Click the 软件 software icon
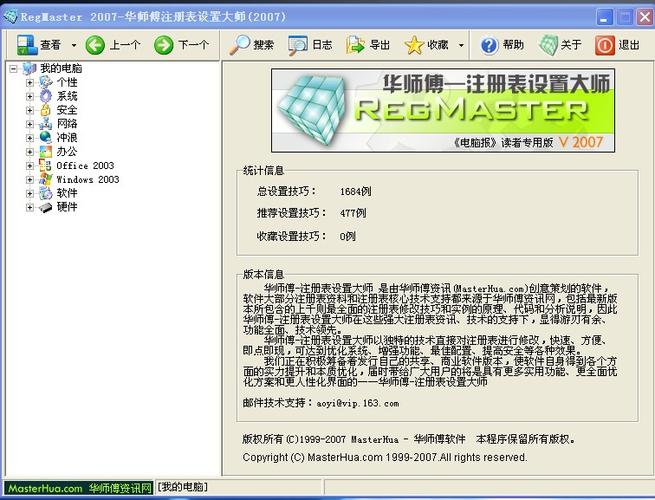The image size is (655, 500). (46, 193)
